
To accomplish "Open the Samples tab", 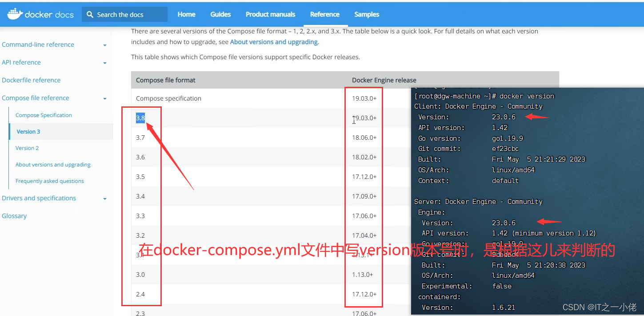I will 367,14.
